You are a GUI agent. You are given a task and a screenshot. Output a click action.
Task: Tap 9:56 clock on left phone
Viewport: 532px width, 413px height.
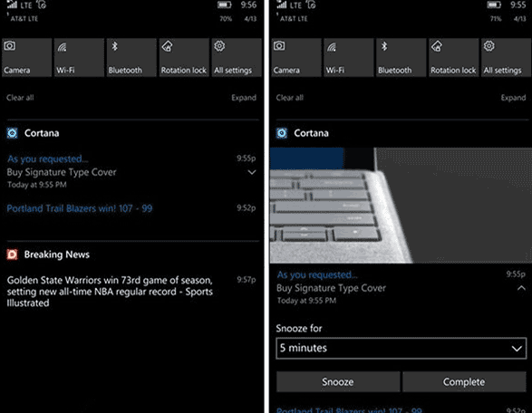coord(248,5)
